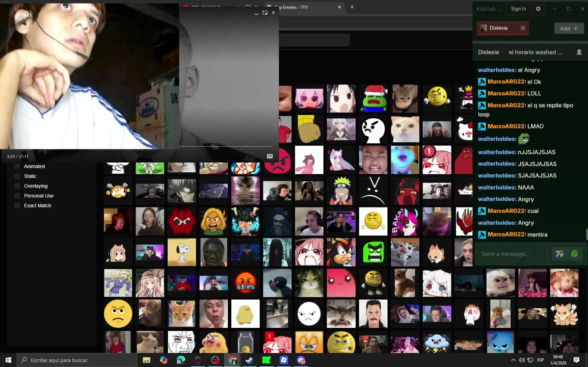Switch to Chrome in the taskbar

coord(232,360)
